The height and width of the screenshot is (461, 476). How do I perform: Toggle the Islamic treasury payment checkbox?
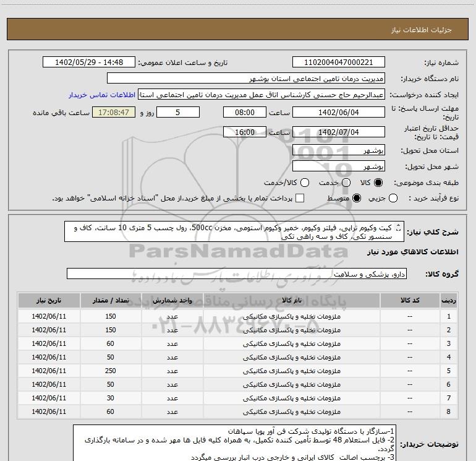[300, 198]
